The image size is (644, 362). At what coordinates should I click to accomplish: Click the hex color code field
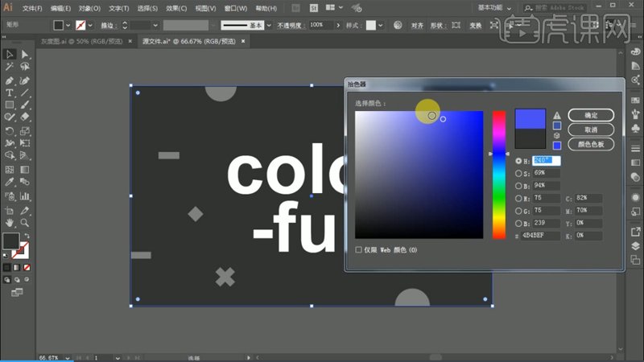click(x=540, y=236)
